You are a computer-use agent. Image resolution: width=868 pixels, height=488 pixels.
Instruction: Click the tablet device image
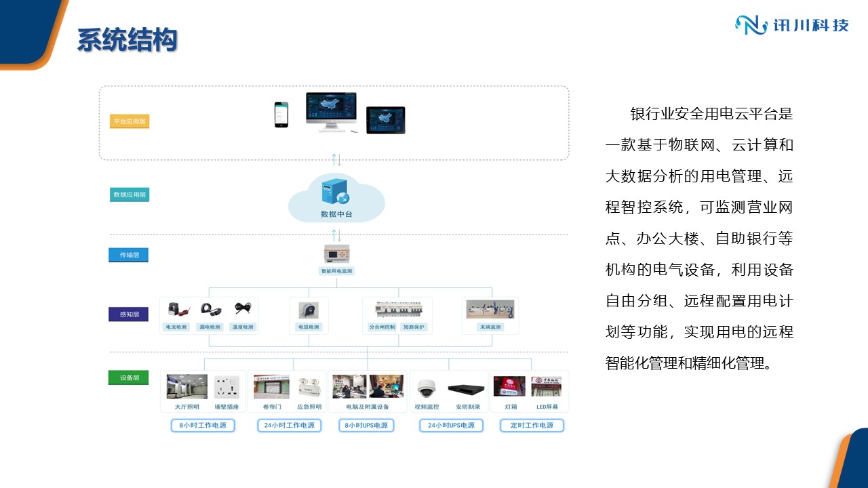pos(385,120)
